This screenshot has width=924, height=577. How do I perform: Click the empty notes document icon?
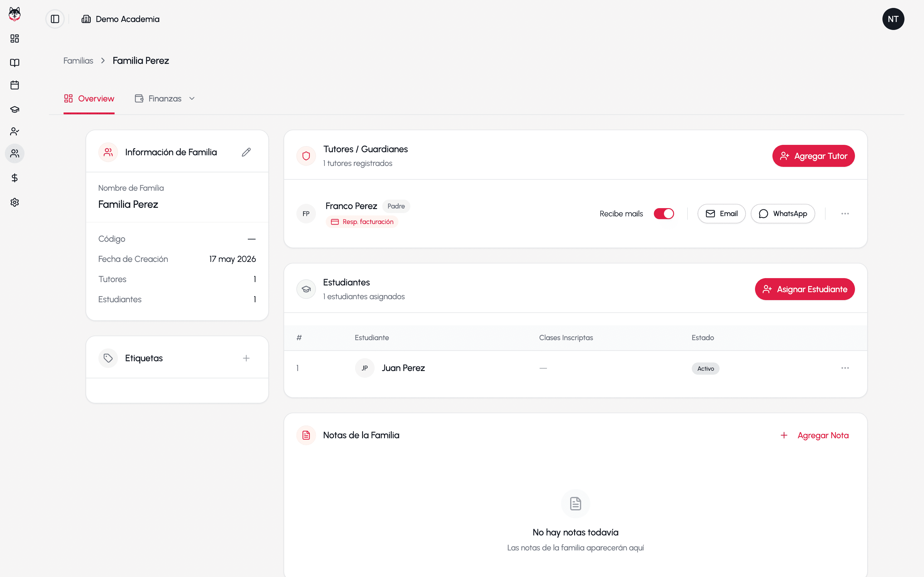[575, 504]
